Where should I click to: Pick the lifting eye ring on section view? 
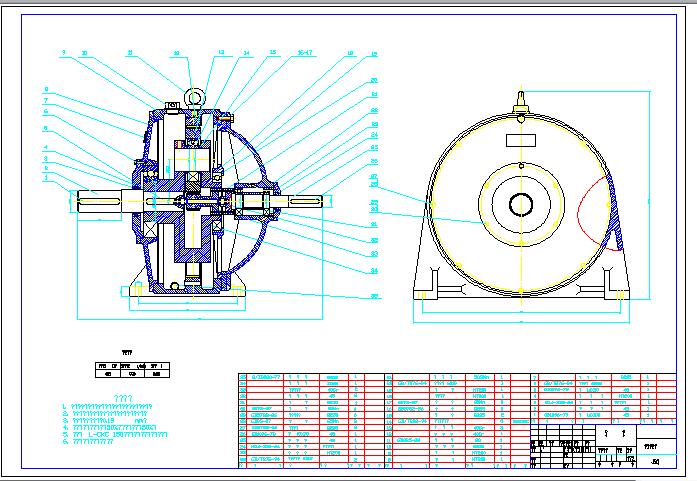tap(194, 96)
